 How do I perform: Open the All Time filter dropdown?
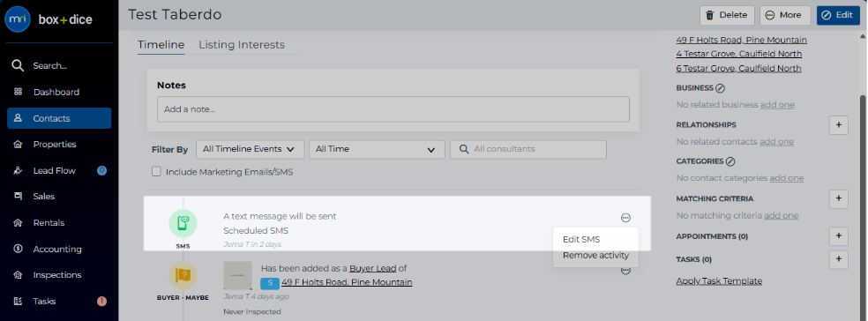[377, 149]
